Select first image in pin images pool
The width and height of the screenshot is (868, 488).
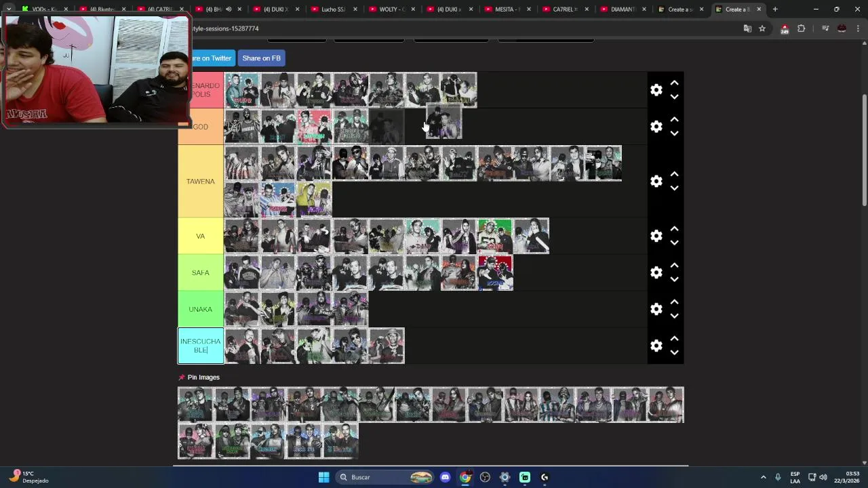click(x=195, y=405)
